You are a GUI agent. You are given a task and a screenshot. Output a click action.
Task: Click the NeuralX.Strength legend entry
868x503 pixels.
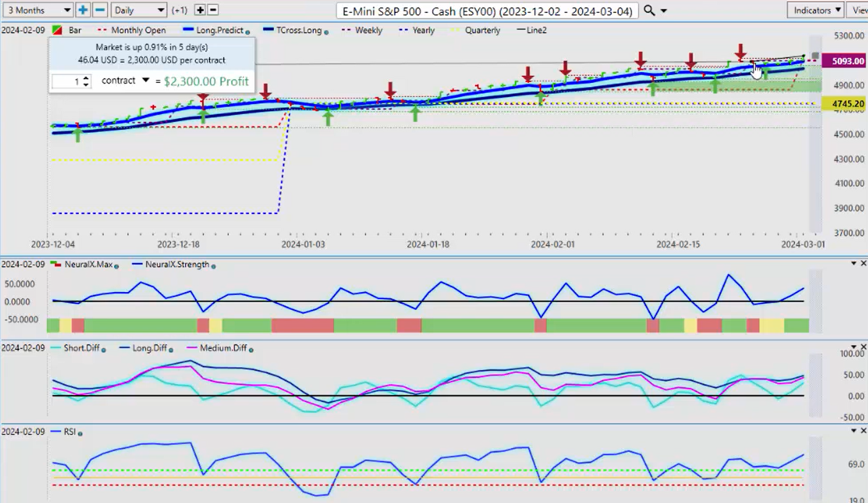tap(171, 265)
